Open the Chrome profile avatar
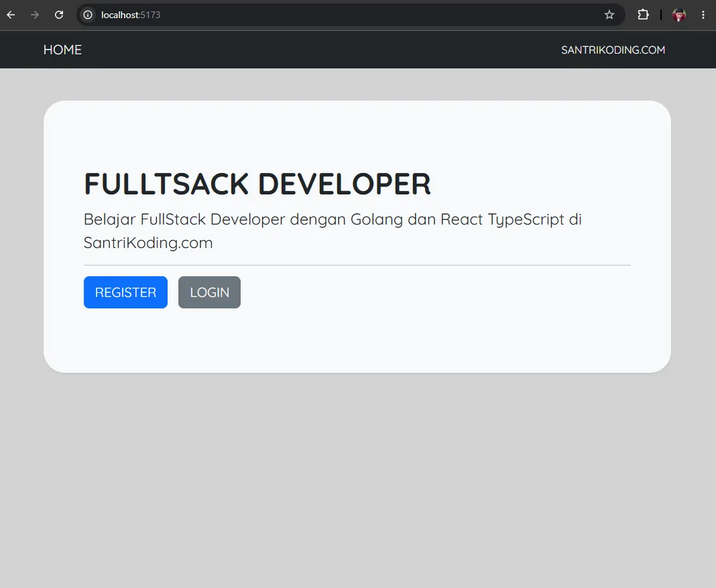 [x=679, y=15]
